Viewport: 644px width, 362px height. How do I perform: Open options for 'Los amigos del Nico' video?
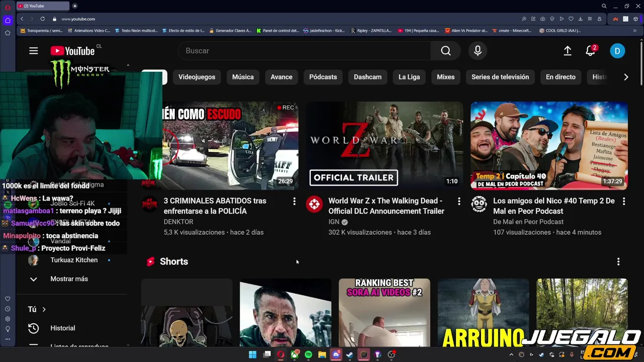624,201
